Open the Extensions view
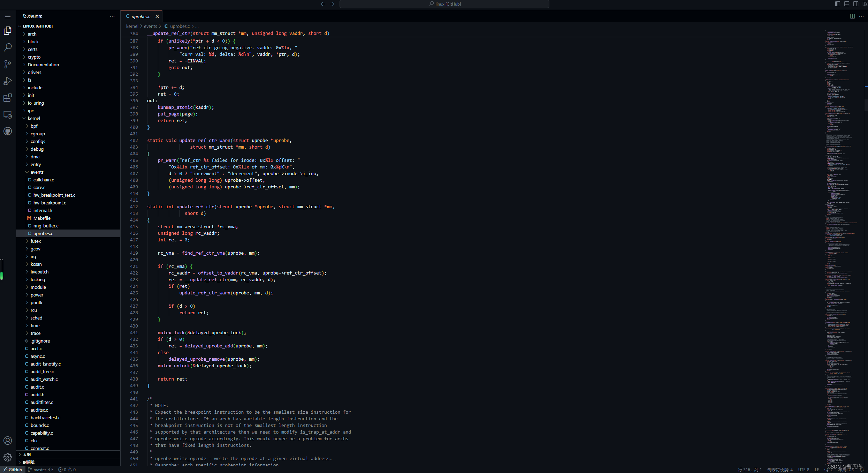868x473 pixels. click(8, 98)
